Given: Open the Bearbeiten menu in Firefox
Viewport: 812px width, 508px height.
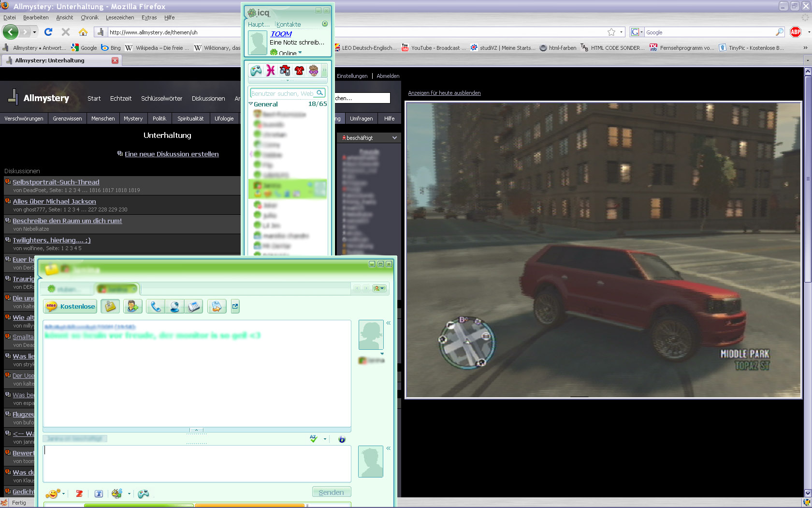Looking at the screenshot, I should coord(36,17).
